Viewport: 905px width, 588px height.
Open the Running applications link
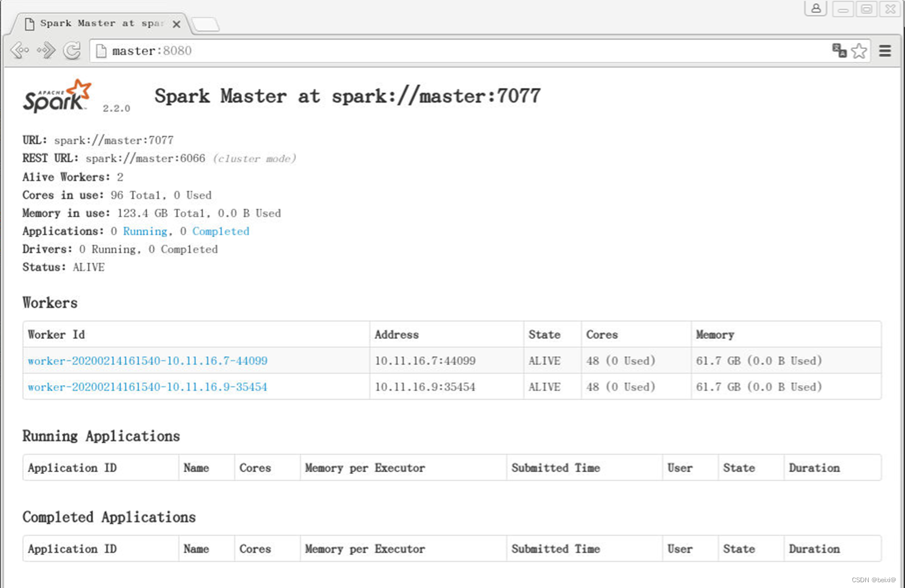click(x=145, y=231)
